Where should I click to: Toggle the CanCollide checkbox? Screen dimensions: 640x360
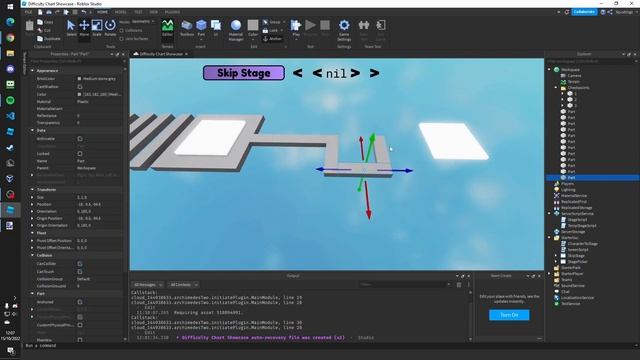pos(80,264)
